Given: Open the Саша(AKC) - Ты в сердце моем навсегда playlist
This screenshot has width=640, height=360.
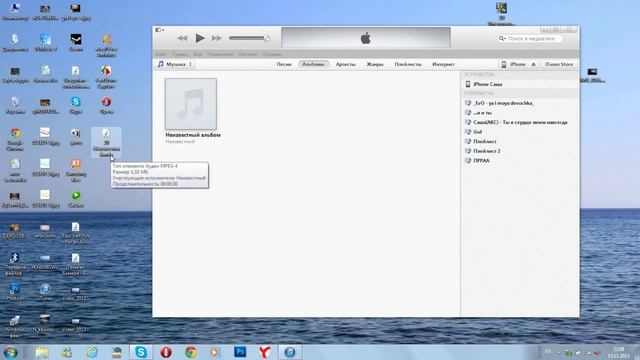Looking at the screenshot, I should [520, 122].
